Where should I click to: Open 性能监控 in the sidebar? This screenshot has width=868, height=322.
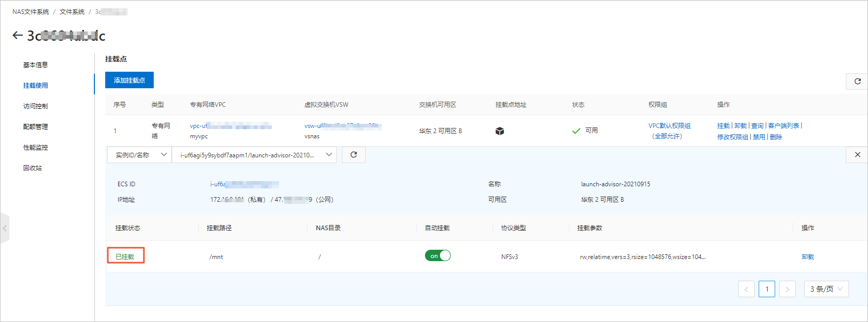tap(36, 148)
